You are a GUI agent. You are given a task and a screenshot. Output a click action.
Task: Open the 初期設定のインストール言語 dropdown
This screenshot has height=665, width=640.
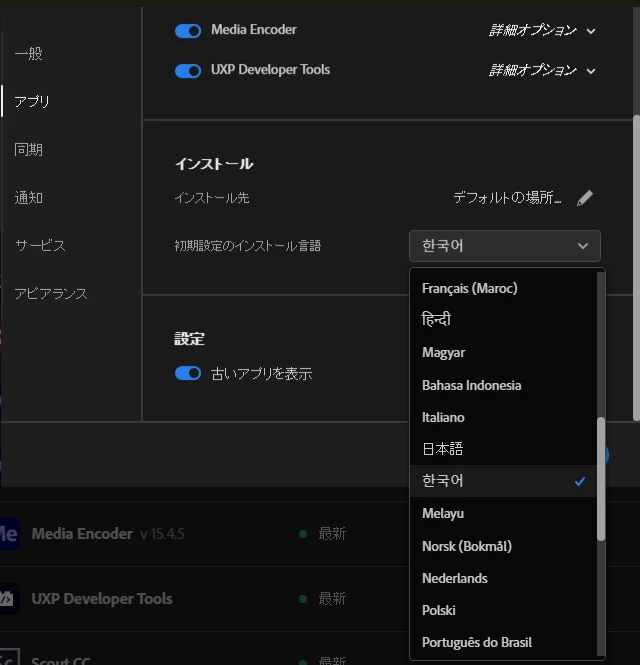coord(505,246)
